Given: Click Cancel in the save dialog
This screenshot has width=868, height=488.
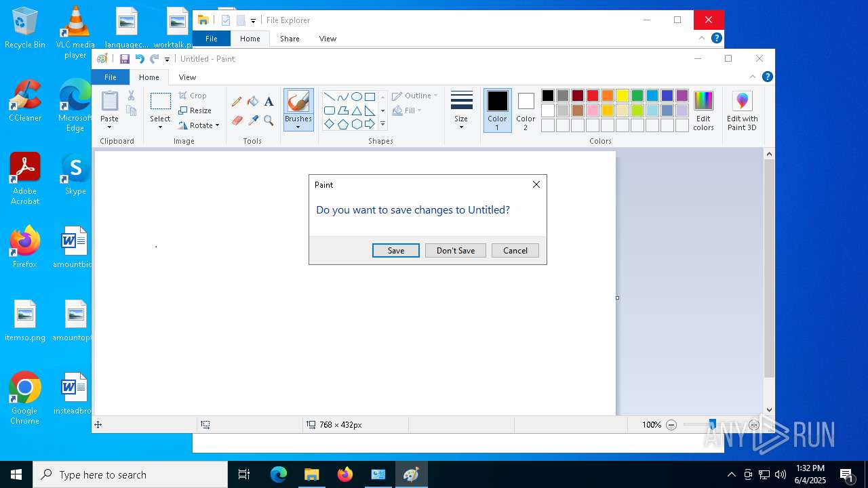Looking at the screenshot, I should click(x=515, y=251).
